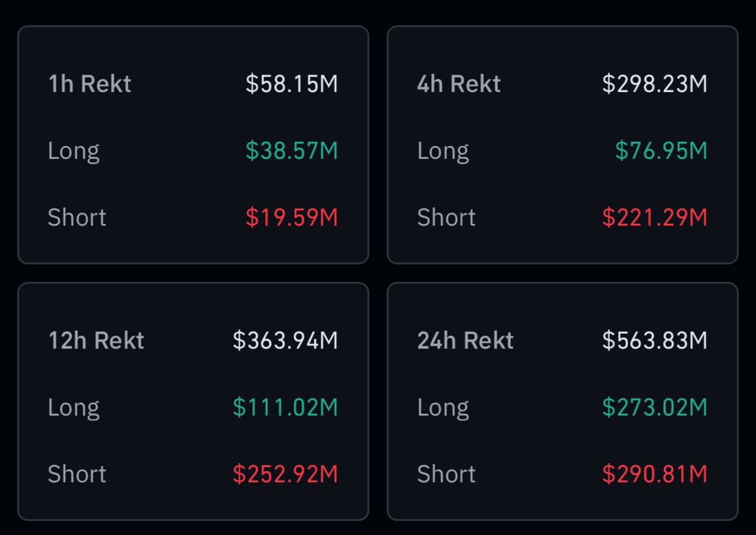Select the 12h Rekt total $363.94M
The image size is (756, 535).
[x=285, y=341]
